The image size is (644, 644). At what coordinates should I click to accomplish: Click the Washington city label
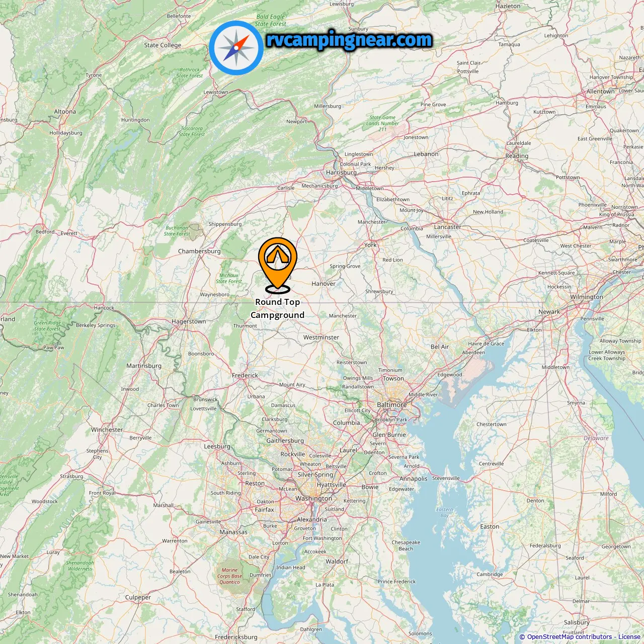point(314,499)
